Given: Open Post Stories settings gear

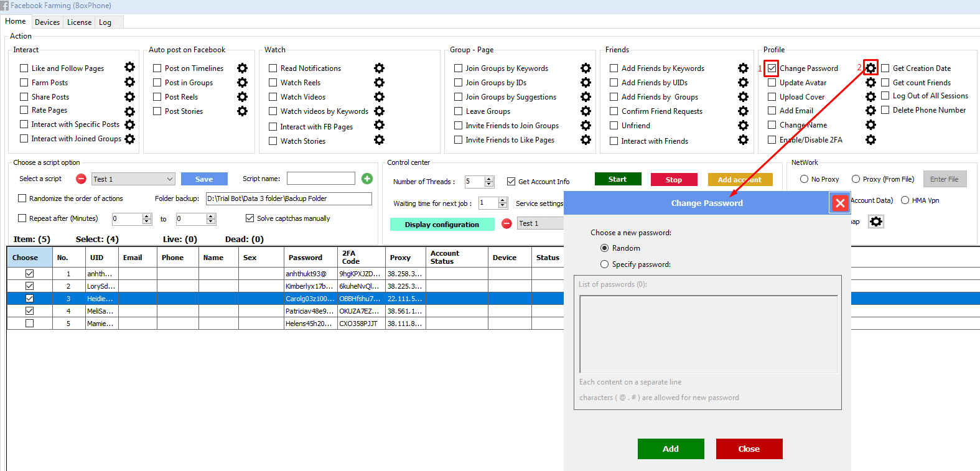Looking at the screenshot, I should (x=242, y=111).
